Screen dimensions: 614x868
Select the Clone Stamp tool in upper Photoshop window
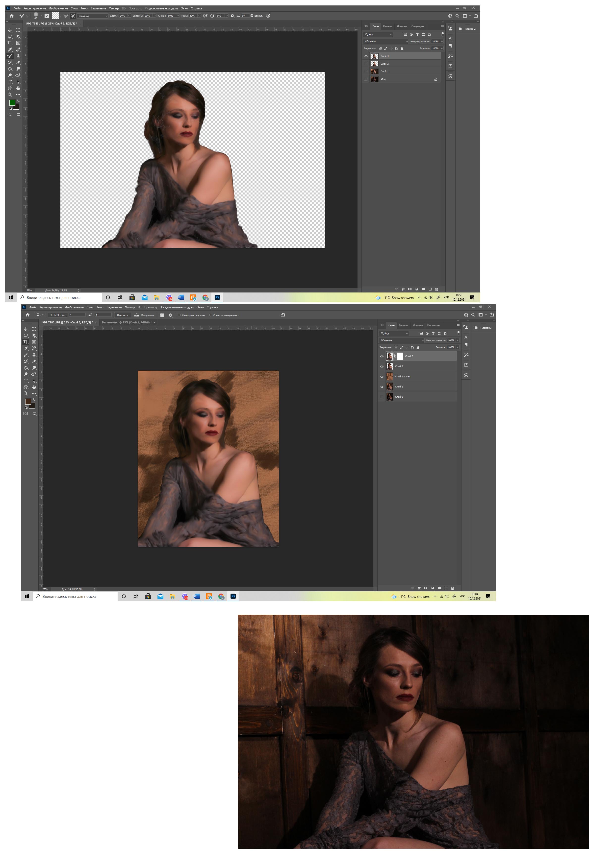tap(18, 56)
